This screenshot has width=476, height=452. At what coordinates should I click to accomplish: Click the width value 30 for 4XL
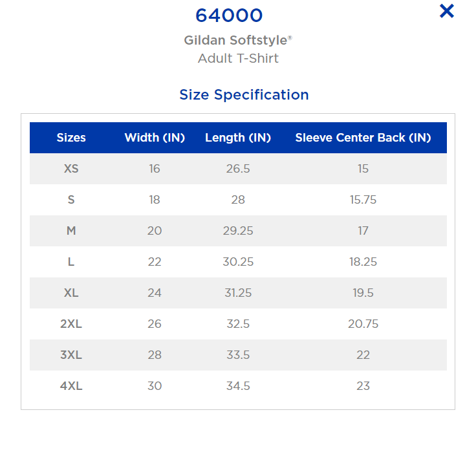coord(155,386)
